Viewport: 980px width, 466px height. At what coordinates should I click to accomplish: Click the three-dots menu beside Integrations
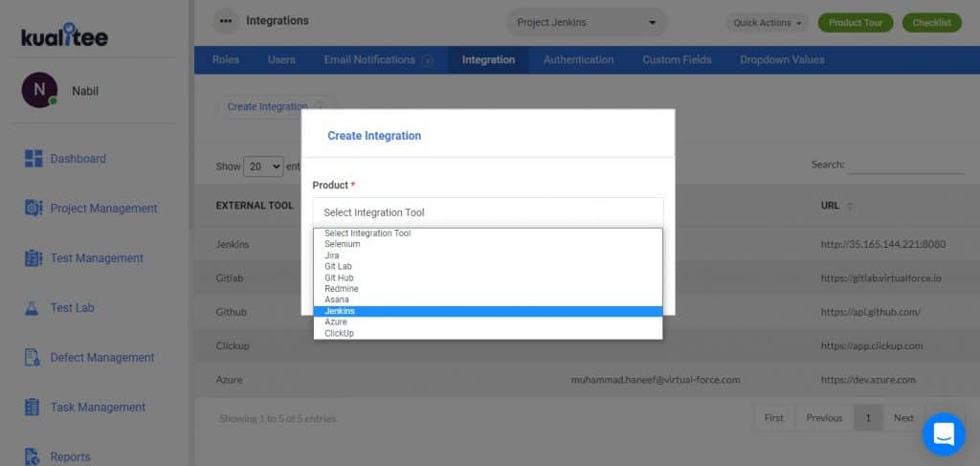(226, 21)
